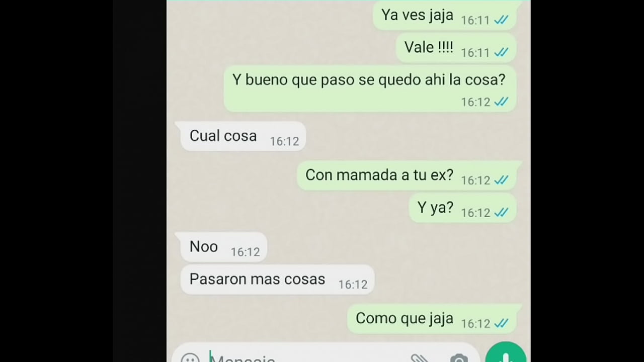The image size is (644, 362).
Task: Open the camera icon in message bar
Action: [458, 358]
